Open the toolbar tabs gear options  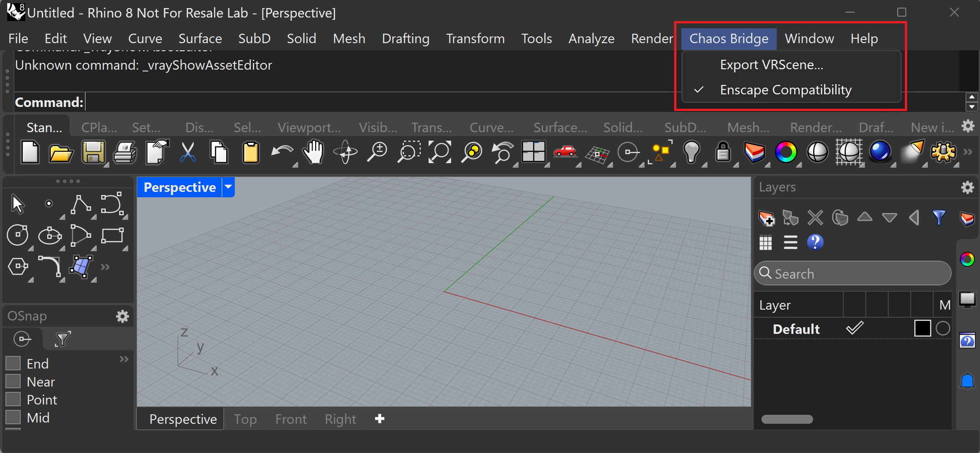[x=968, y=126]
